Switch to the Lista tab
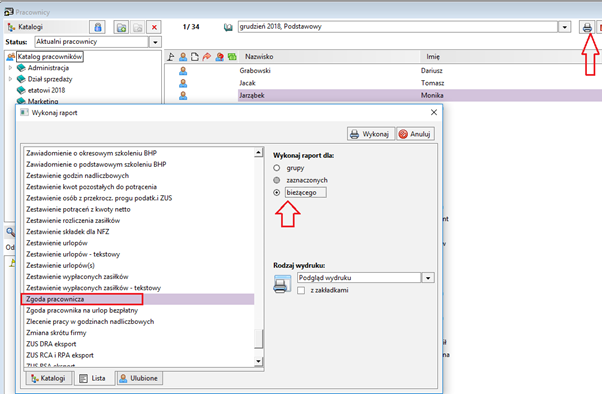602x394 pixels. pyautogui.click(x=93, y=378)
